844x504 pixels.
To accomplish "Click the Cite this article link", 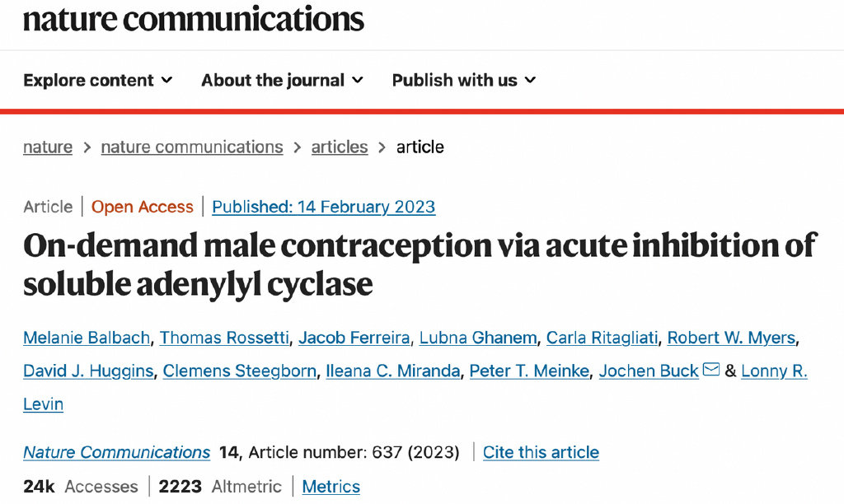I will click(x=541, y=452).
